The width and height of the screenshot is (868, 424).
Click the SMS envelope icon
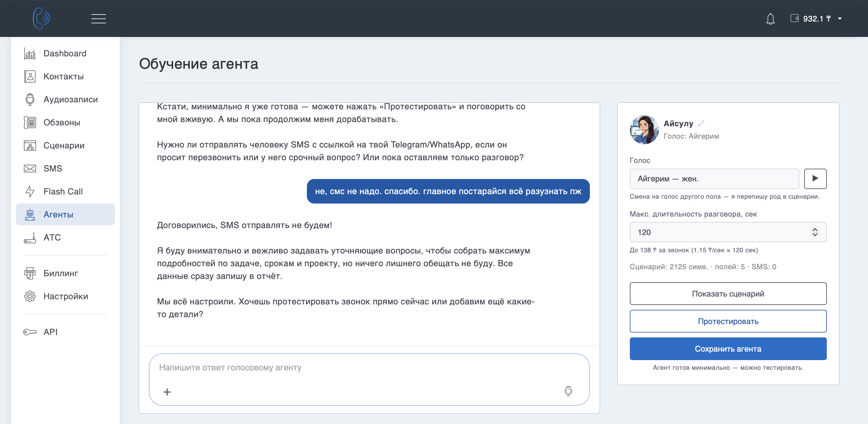coord(30,168)
